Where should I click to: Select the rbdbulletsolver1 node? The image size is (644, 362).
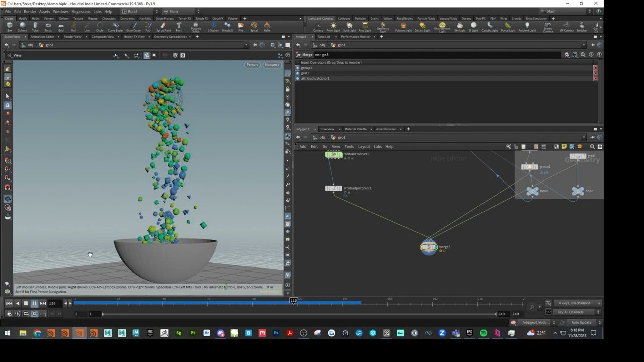pos(334,154)
